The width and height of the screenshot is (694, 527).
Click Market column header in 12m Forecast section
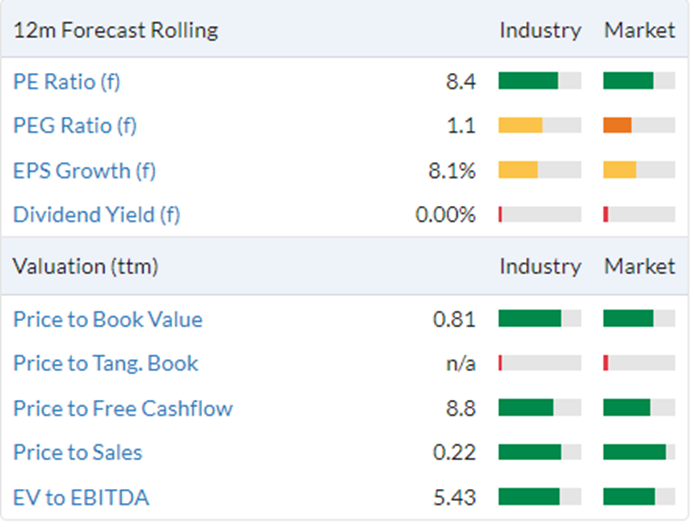pyautogui.click(x=640, y=31)
